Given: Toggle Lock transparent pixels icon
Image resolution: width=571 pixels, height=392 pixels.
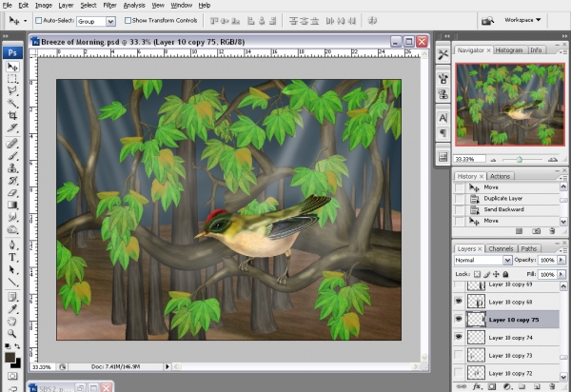Looking at the screenshot, I should [477, 274].
